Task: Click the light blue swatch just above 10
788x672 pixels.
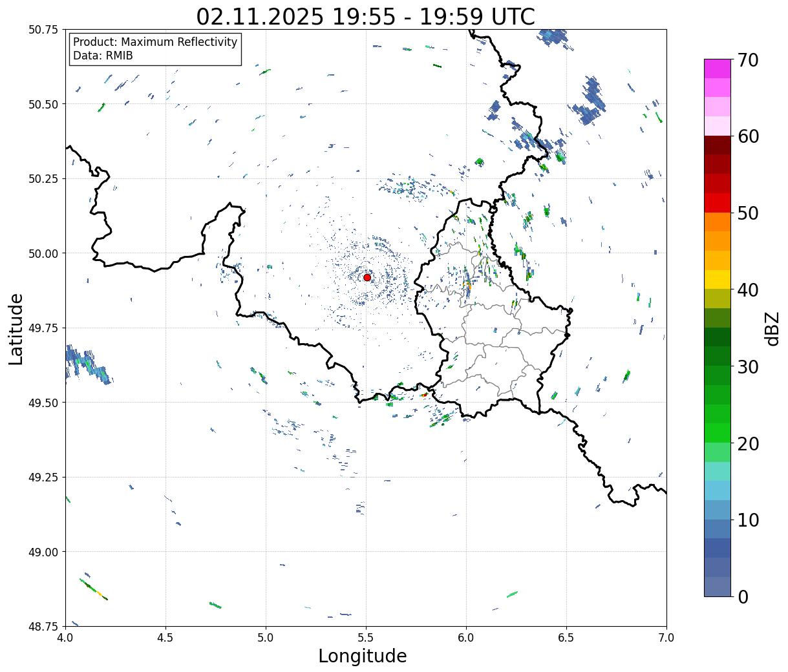Action: click(718, 510)
